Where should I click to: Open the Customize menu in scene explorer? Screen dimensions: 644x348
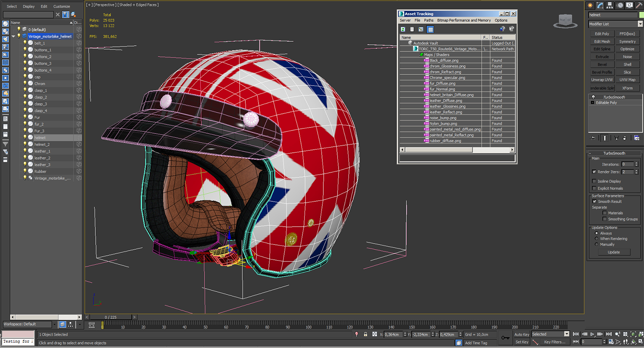click(61, 7)
